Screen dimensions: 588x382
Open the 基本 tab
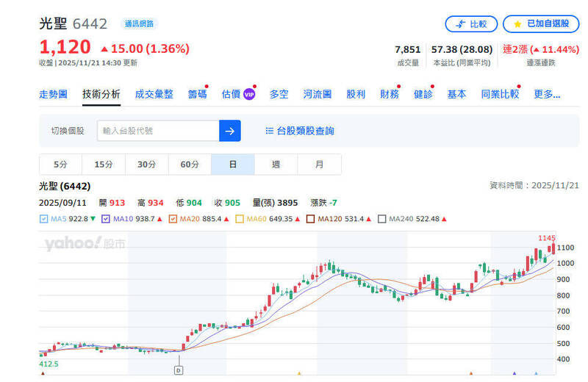click(456, 94)
